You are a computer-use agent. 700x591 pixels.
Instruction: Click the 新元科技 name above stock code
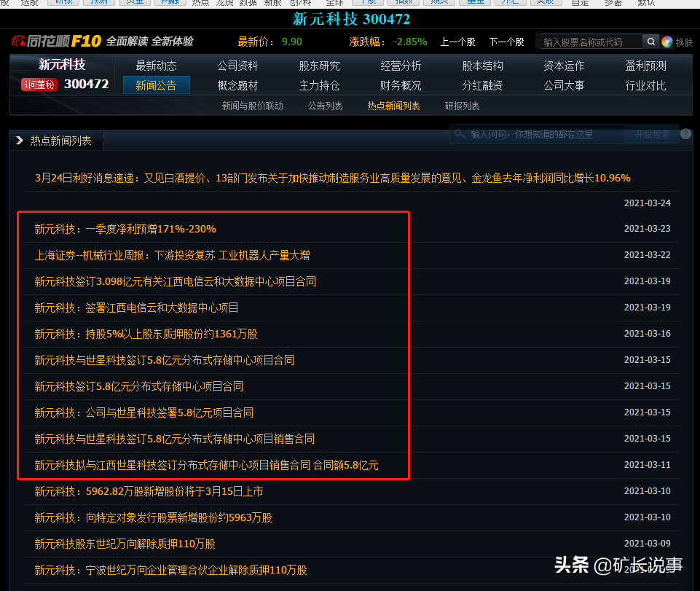[x=62, y=65]
